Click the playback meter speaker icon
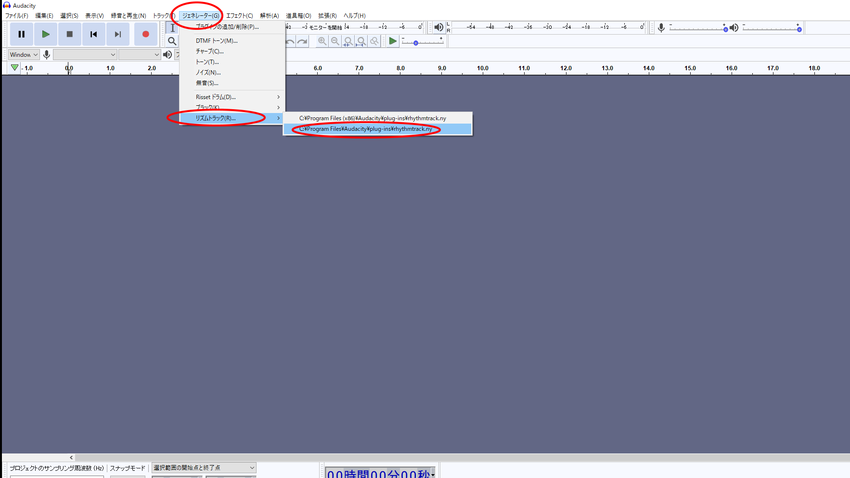 point(439,27)
